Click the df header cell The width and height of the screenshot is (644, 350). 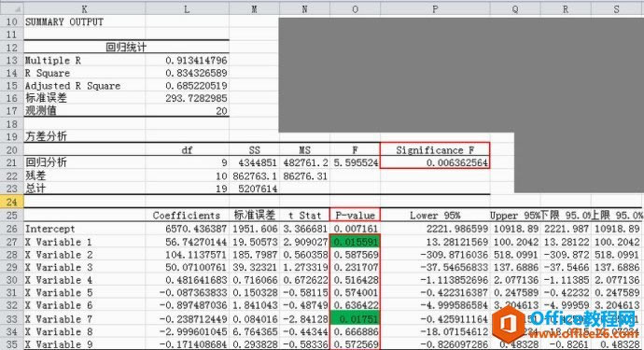(x=187, y=150)
